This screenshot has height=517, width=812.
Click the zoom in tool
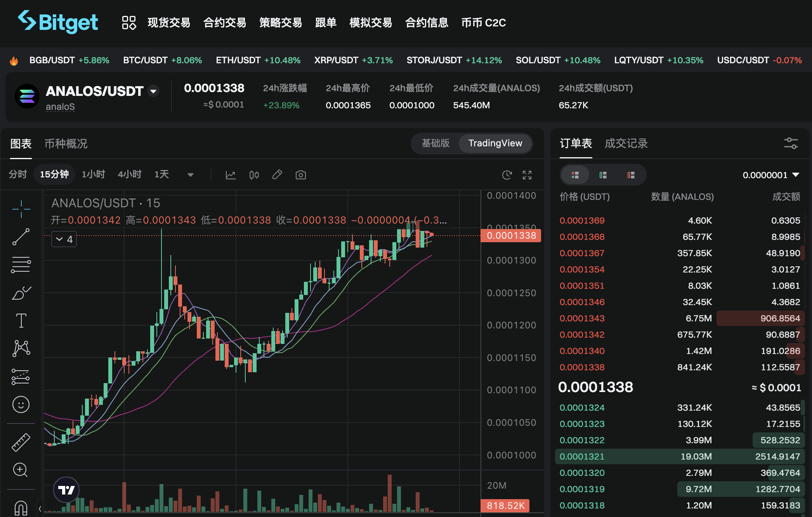(20, 470)
